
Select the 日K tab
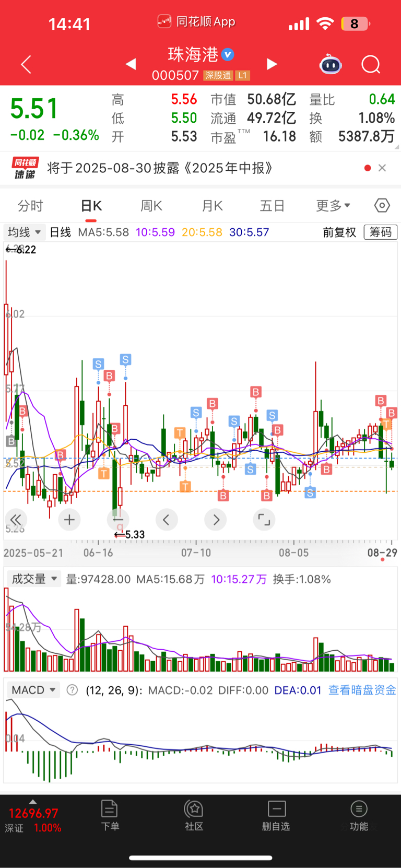pos(91,206)
